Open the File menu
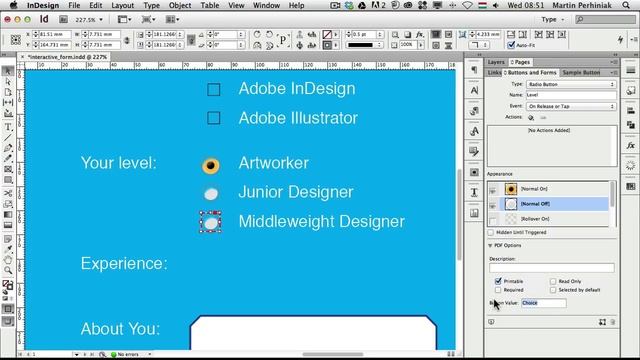Viewport: 640px width, 360px height. (x=74, y=5)
